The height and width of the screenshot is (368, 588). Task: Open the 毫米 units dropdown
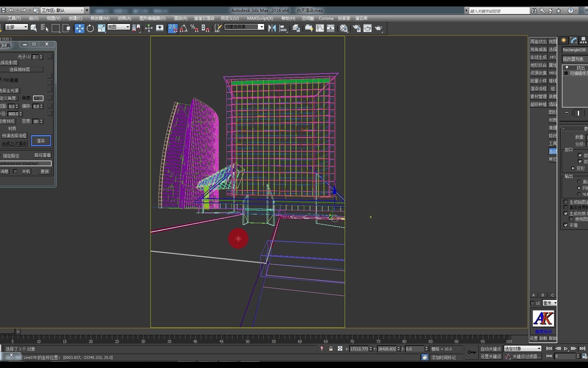pos(550,303)
